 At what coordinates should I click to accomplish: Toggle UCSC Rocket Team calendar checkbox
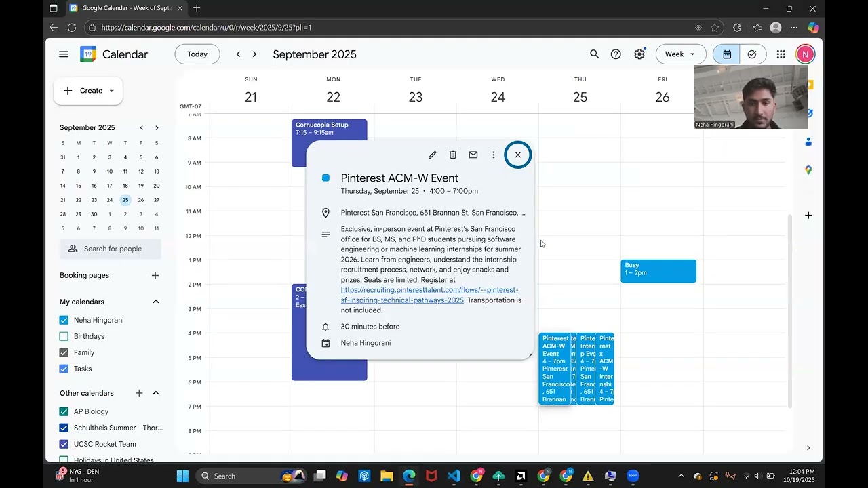pyautogui.click(x=64, y=444)
